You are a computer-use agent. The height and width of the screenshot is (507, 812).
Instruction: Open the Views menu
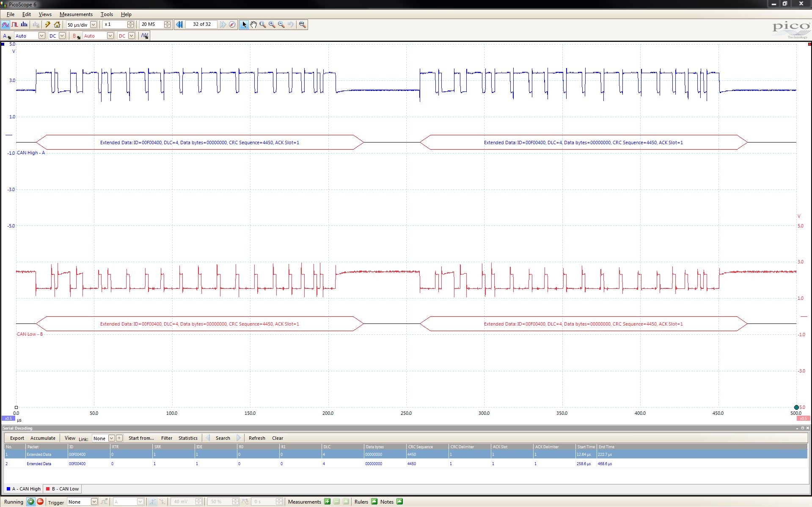(x=45, y=14)
